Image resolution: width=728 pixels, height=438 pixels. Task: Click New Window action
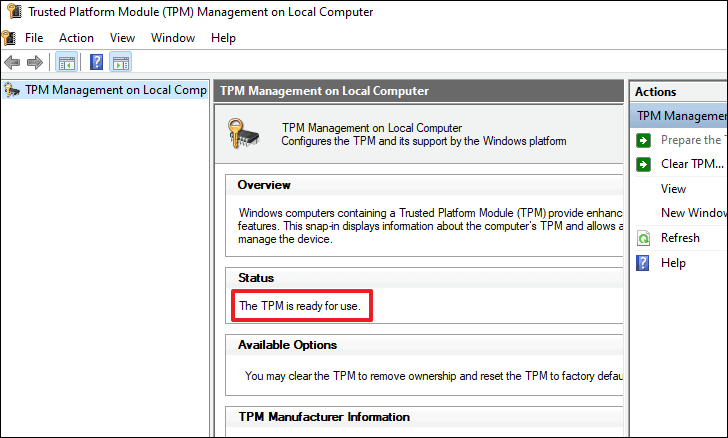coord(694,213)
